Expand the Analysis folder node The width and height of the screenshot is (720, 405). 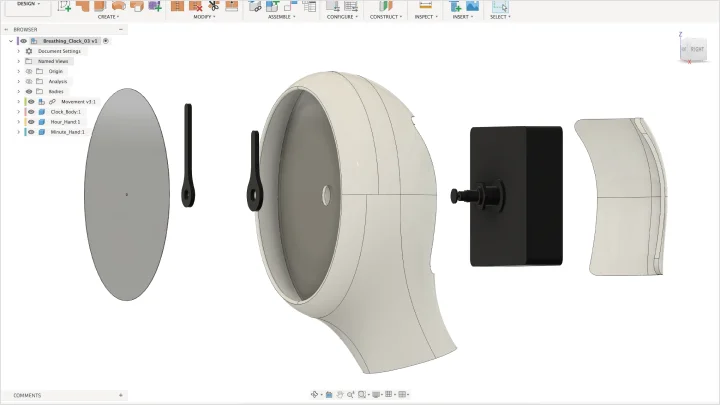(x=19, y=81)
